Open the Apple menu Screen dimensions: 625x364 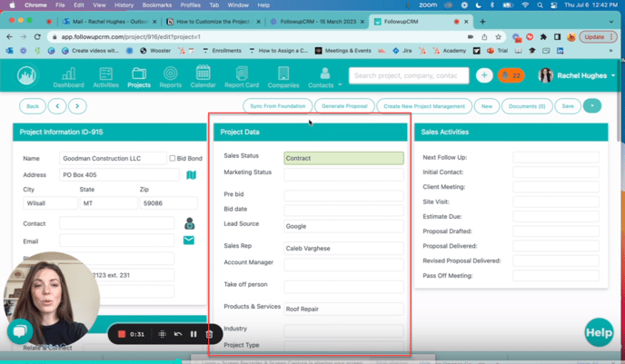pyautogui.click(x=12, y=5)
